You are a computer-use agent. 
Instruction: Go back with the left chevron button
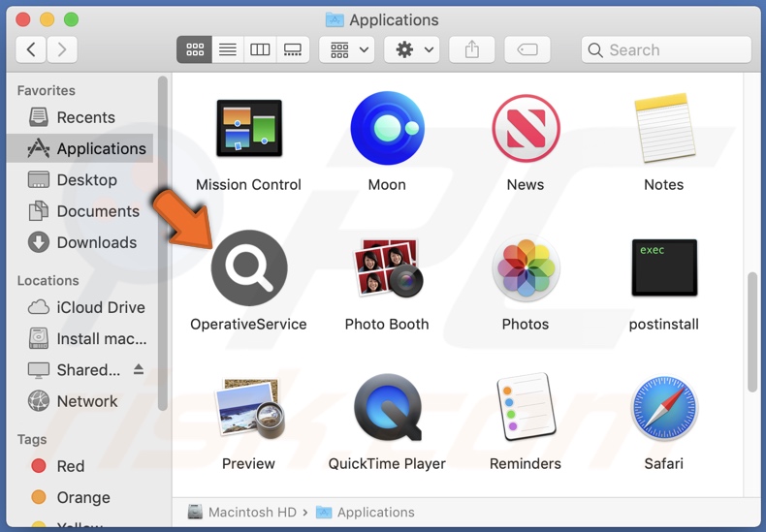[x=31, y=49]
